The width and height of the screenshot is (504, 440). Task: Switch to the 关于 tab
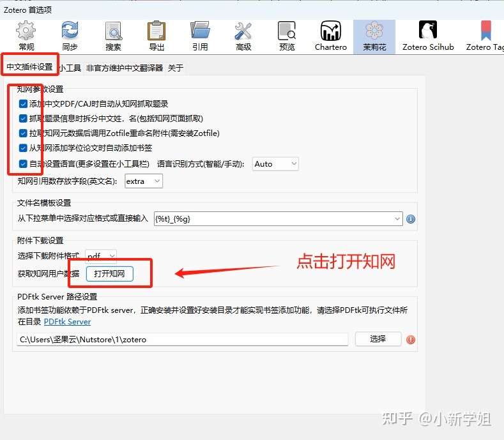tap(176, 68)
